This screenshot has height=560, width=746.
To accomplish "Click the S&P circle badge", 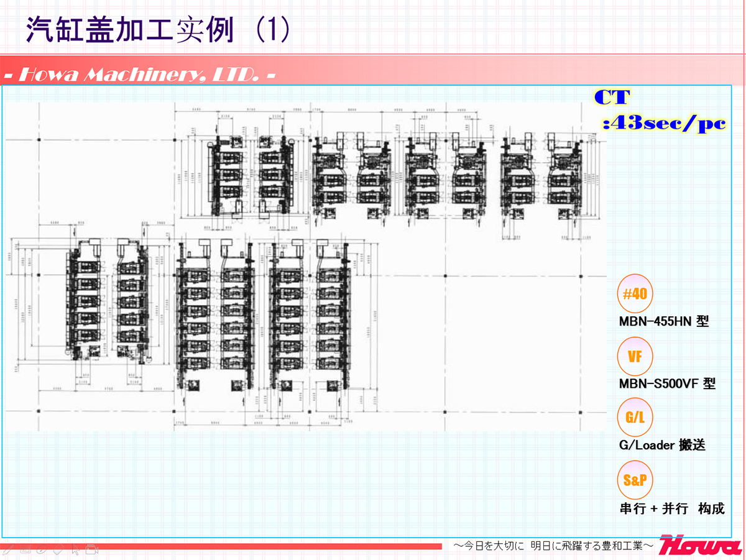I will point(635,479).
